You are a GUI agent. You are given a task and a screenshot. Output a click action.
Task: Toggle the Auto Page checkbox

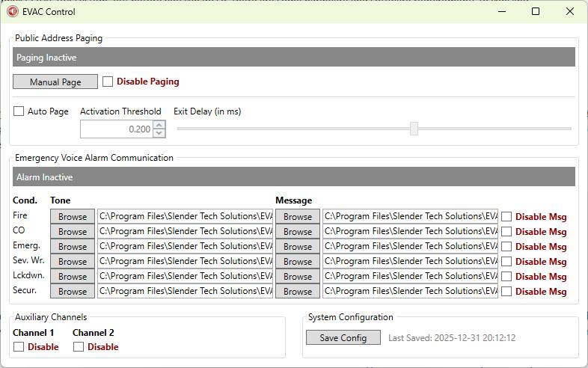tap(19, 111)
